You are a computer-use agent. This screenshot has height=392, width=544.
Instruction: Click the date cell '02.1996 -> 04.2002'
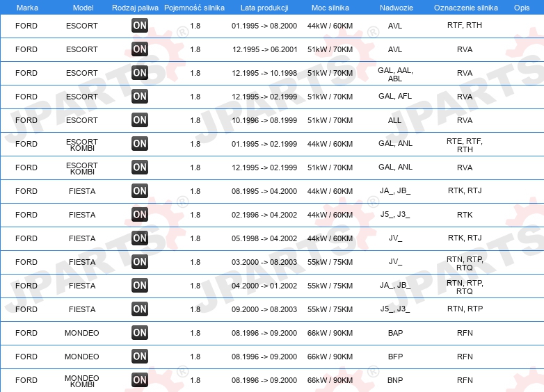pos(264,215)
